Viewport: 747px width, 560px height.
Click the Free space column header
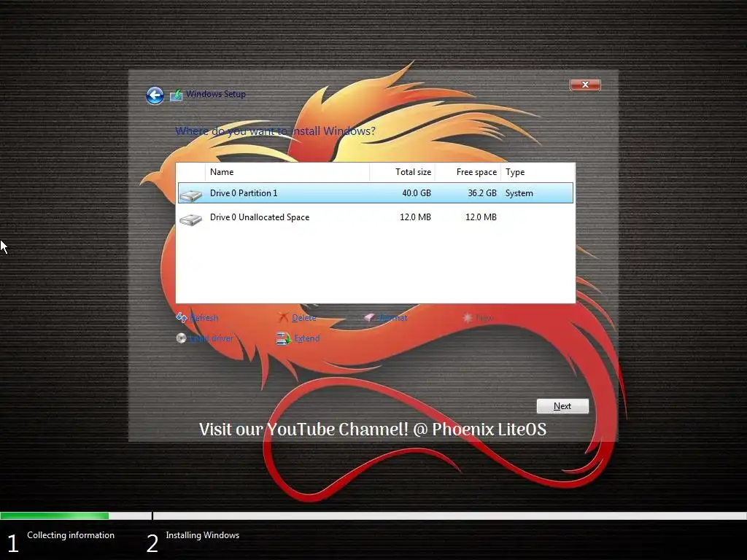pos(468,172)
